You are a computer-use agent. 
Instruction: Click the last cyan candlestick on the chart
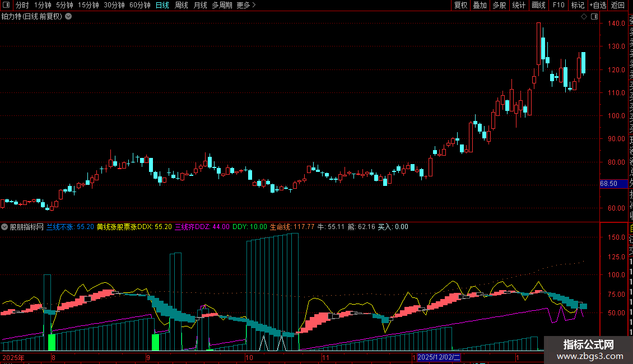(x=583, y=63)
